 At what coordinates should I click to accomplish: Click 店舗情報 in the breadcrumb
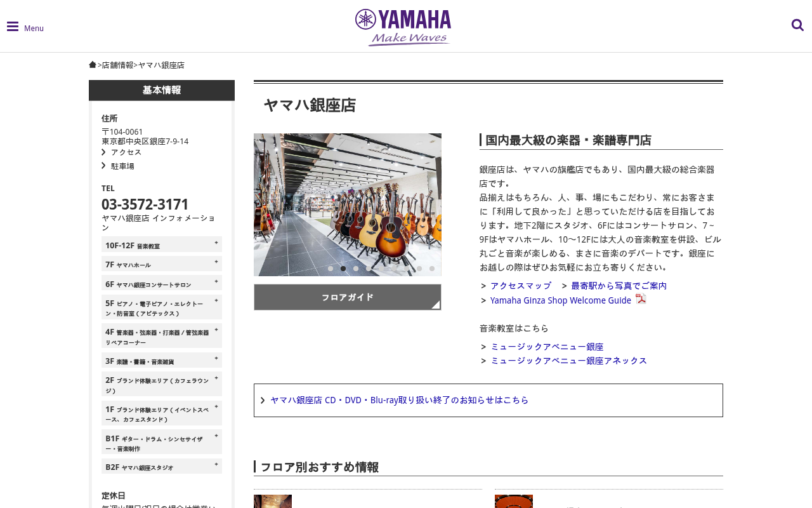pos(118,65)
